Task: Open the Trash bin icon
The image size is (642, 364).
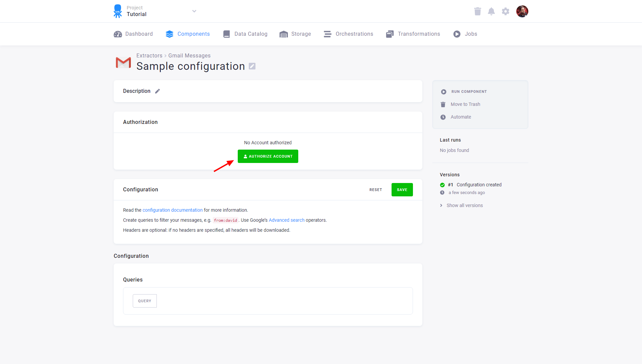Action: point(477,11)
